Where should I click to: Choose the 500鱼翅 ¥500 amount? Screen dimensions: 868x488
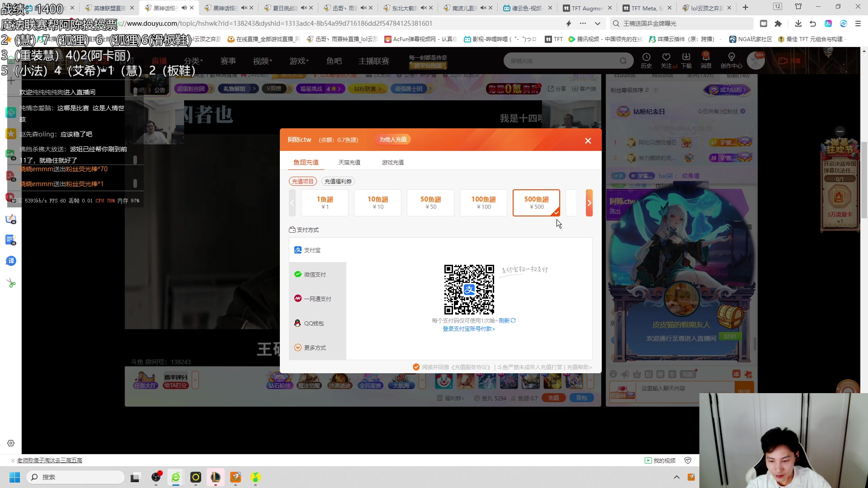point(536,203)
